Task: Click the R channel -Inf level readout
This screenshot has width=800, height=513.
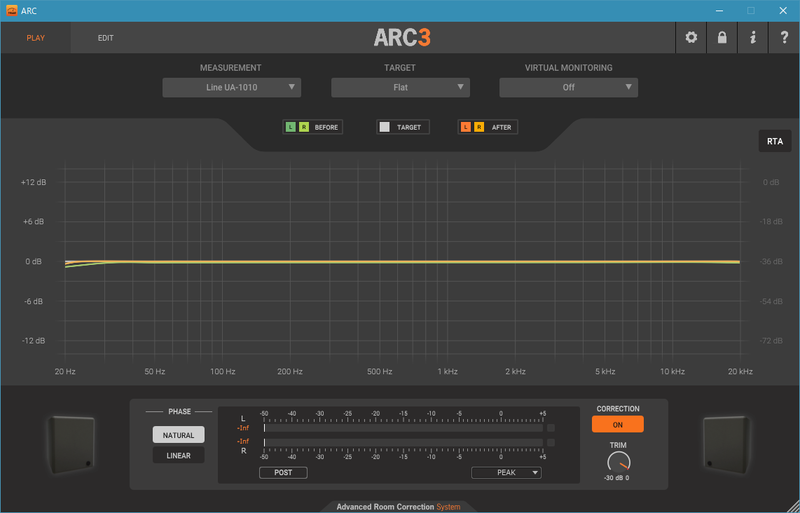Action: pyautogui.click(x=243, y=442)
